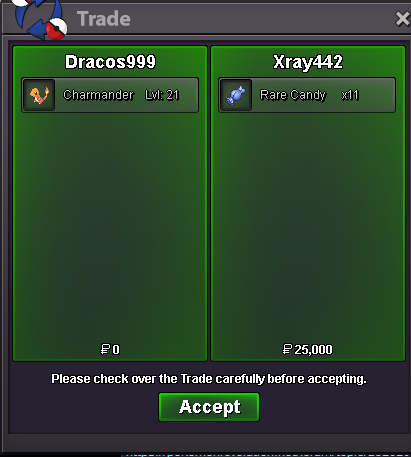Screen dimensions: 411x457
Task: Select the Rare Candy x11 trade entry
Action: click(307, 95)
